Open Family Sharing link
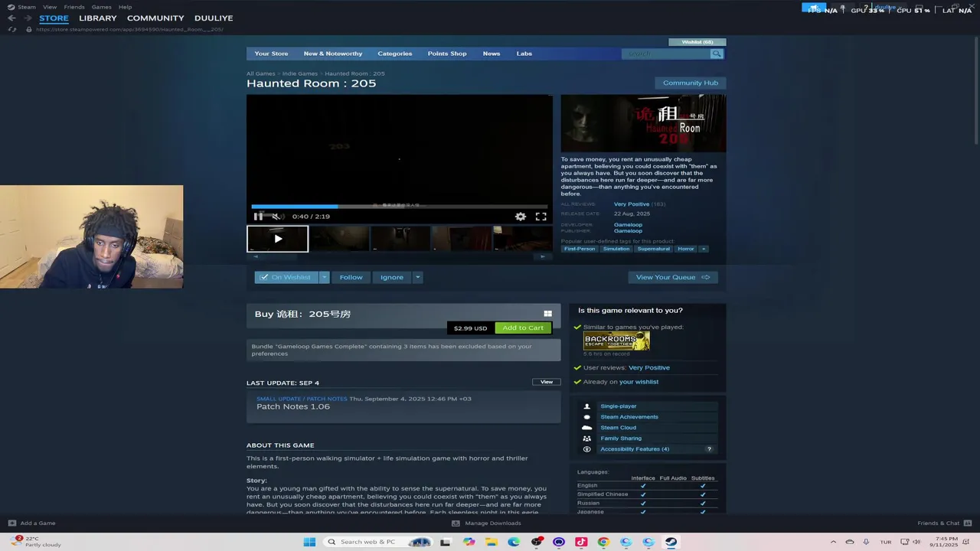The image size is (980, 551). [621, 439]
